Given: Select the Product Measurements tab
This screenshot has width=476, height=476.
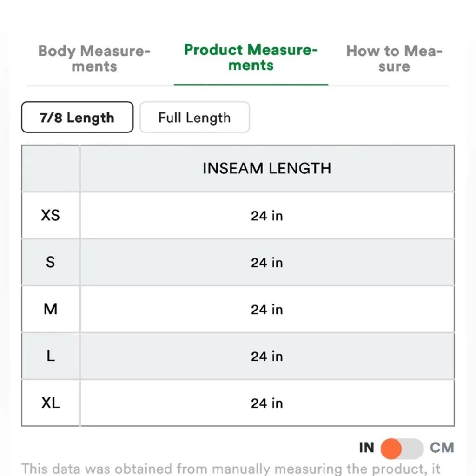Looking at the screenshot, I should click(x=251, y=57).
